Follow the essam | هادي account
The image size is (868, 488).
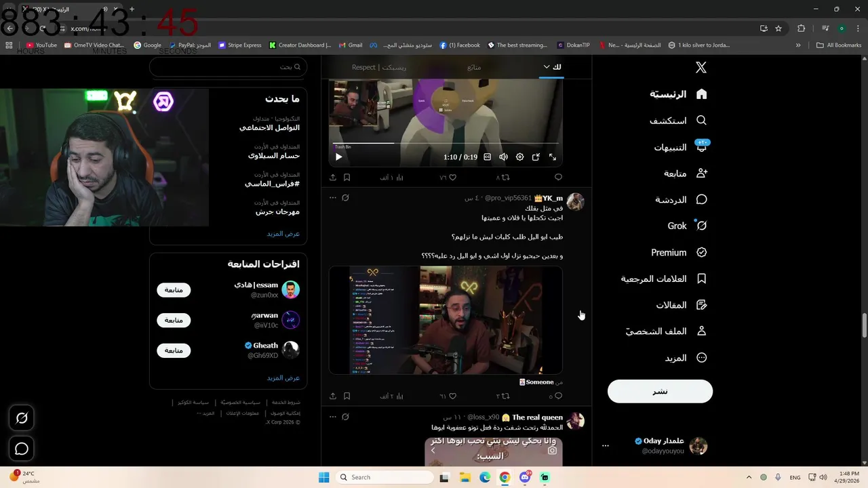(x=174, y=290)
